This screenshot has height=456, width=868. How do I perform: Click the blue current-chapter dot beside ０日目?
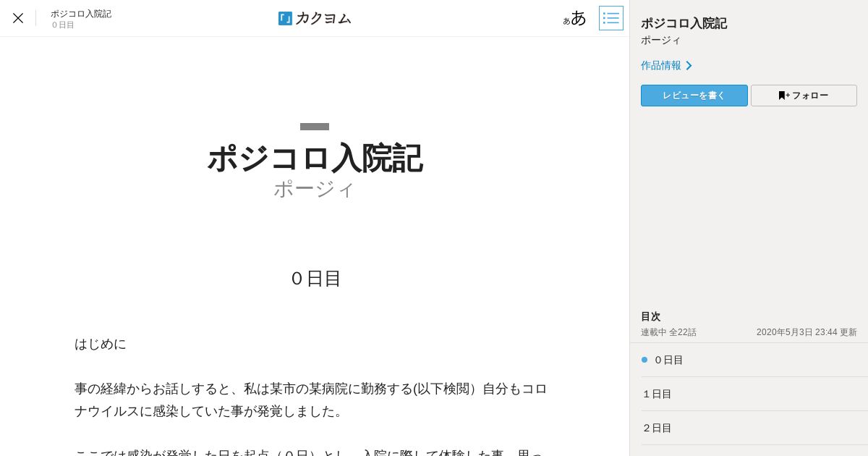coord(644,360)
